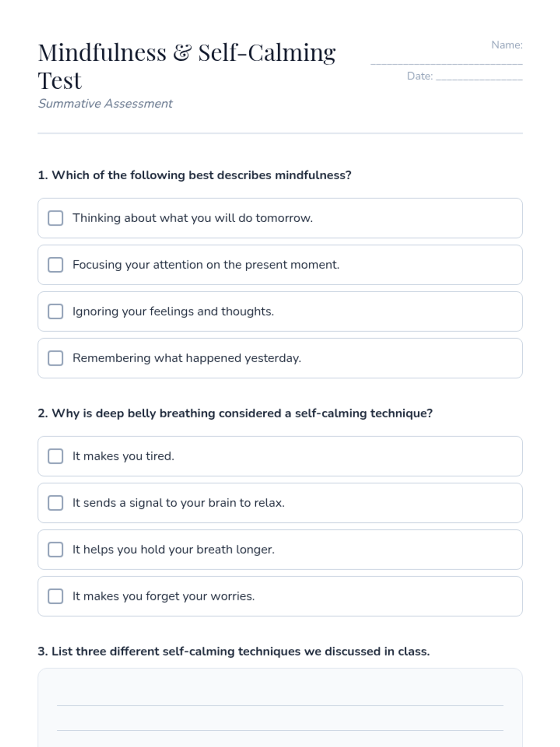
Task: Tick 'Focusing your attention on the present moment'
Action: [x=56, y=265]
